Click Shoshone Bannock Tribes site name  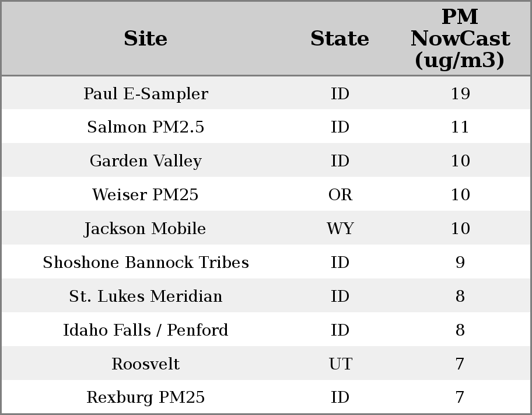pos(145,263)
